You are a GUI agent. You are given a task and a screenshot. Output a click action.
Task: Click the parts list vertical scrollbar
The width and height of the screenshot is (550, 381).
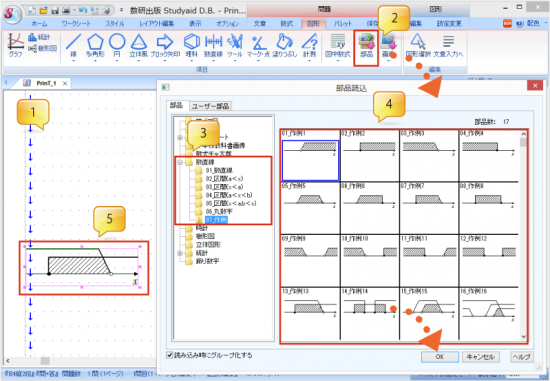[x=524, y=235]
